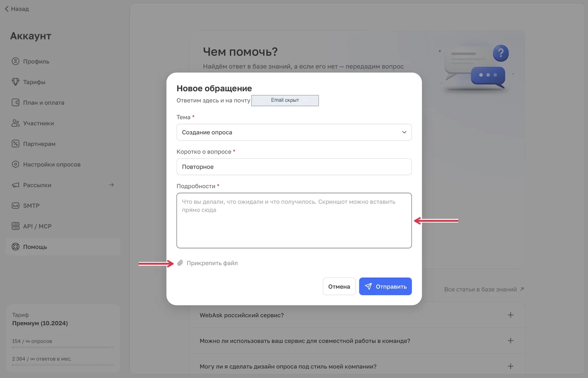The width and height of the screenshot is (588, 378).
Task: Open Настройки опросов in the sidebar
Action: coord(63,164)
